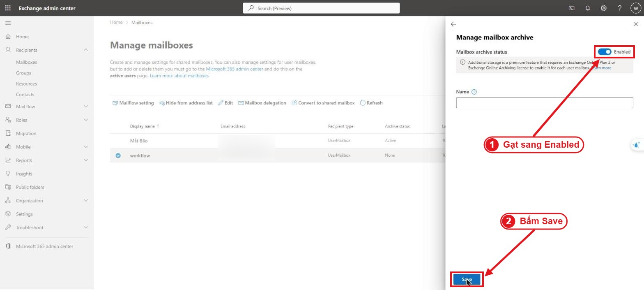
Task: Go back using the panel arrow
Action: [453, 24]
